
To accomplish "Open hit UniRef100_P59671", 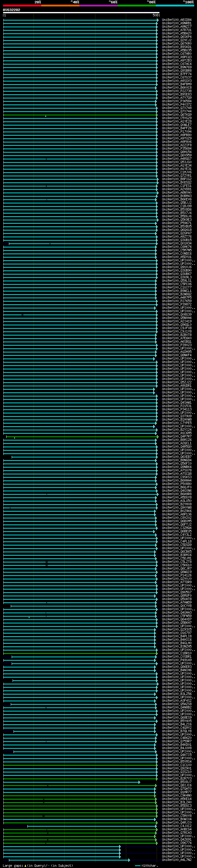I will click(x=177, y=223).
